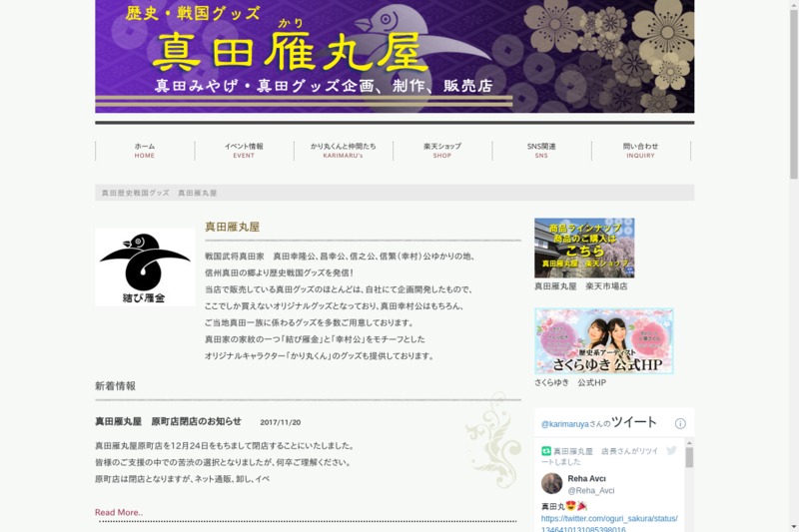
Task: Go to the 楽天ショップ SHOP menu item
Action: (442, 151)
